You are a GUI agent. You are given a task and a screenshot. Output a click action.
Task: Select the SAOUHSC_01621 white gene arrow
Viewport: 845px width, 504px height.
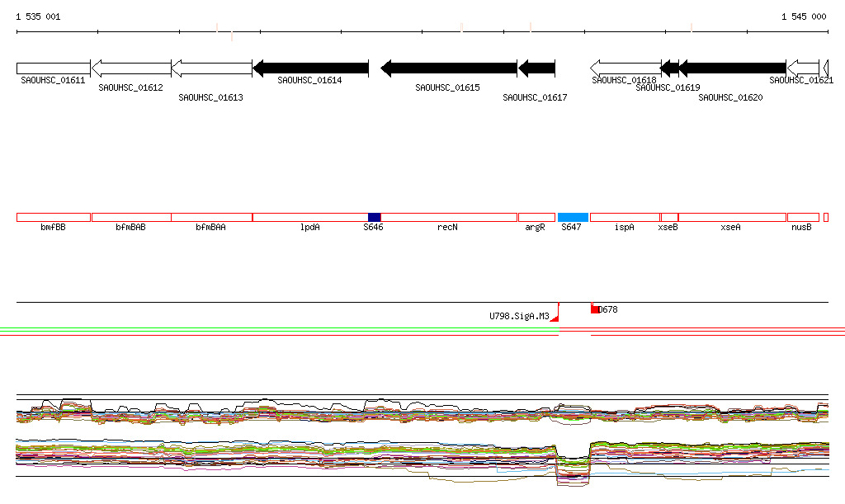click(803, 68)
